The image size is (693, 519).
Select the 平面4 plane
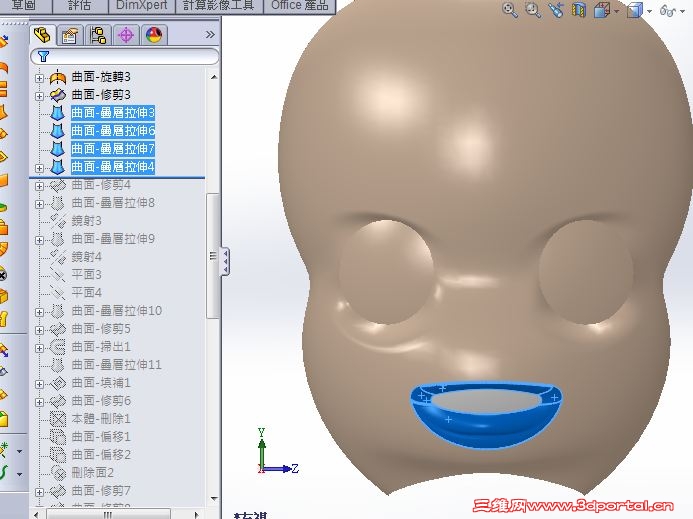(87, 293)
